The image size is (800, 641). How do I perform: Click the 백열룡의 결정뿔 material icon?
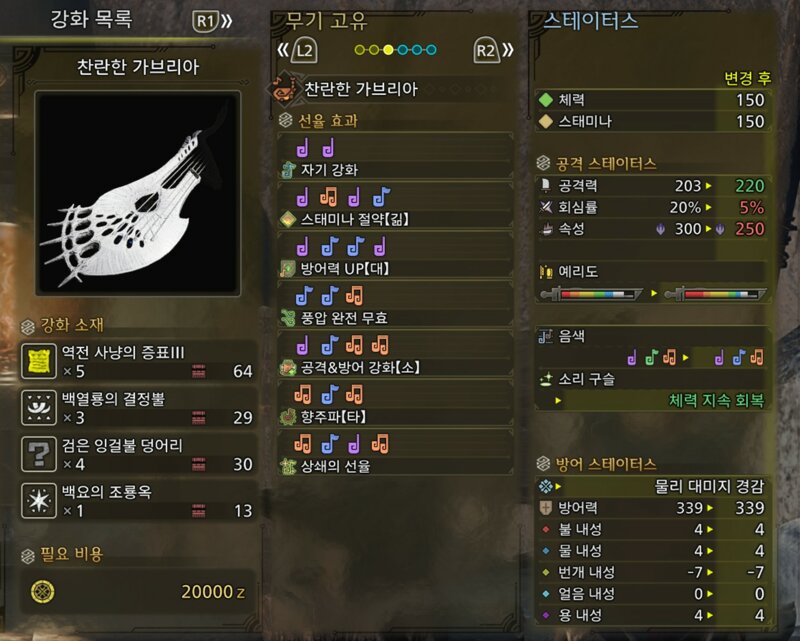tap(39, 407)
